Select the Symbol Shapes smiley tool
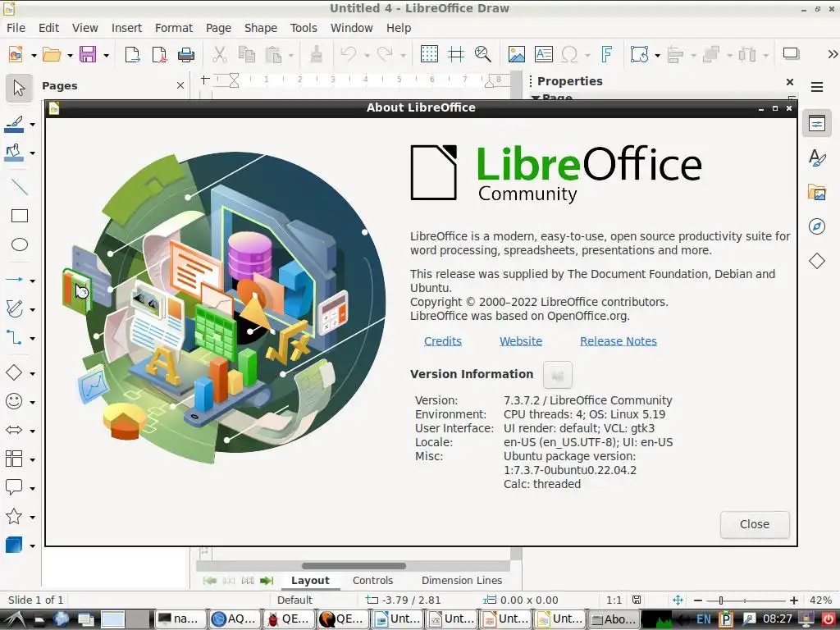Screen dimensions: 840x630 [x=14, y=401]
